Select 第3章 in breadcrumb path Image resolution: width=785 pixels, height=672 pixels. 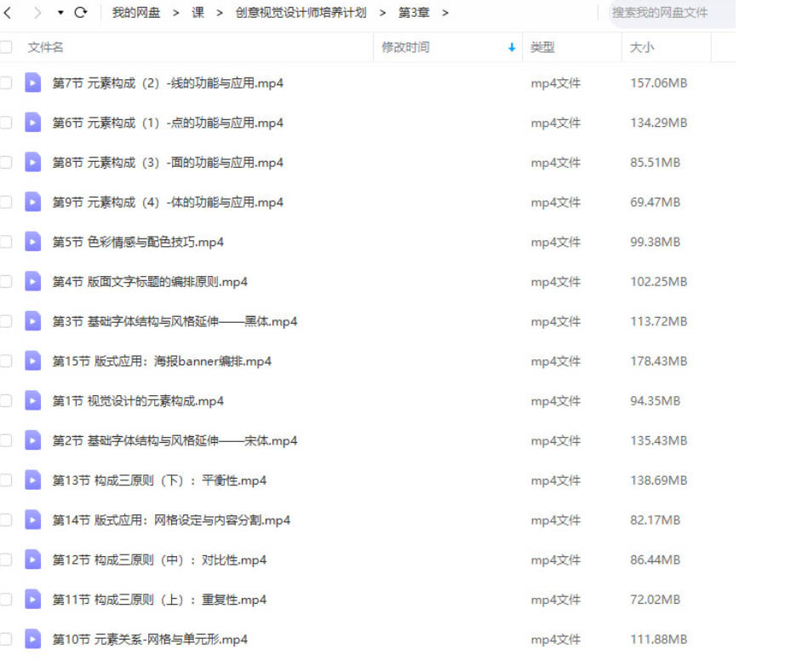coord(414,13)
